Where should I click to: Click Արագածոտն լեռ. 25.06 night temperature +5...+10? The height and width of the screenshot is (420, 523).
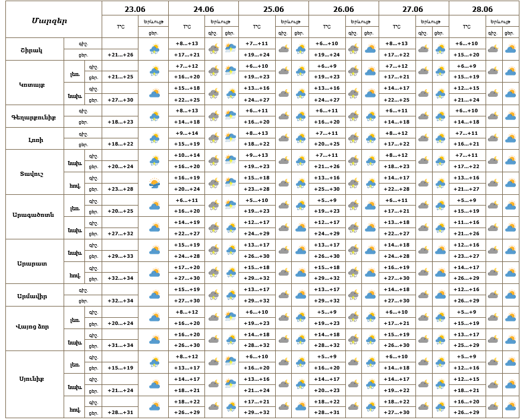click(x=257, y=200)
